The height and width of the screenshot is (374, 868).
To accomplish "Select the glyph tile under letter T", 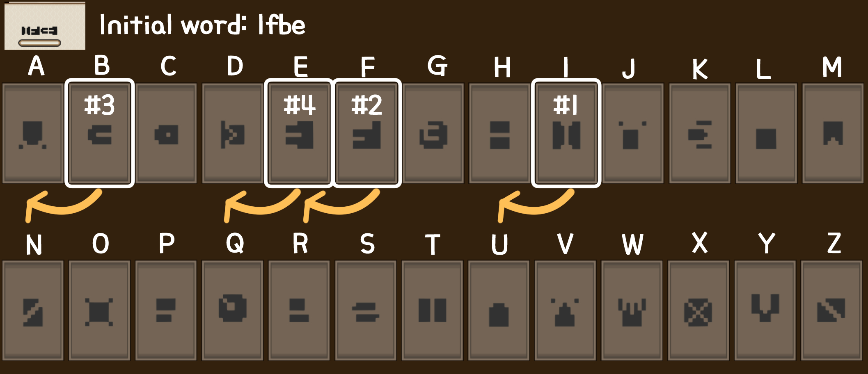I will tap(432, 310).
